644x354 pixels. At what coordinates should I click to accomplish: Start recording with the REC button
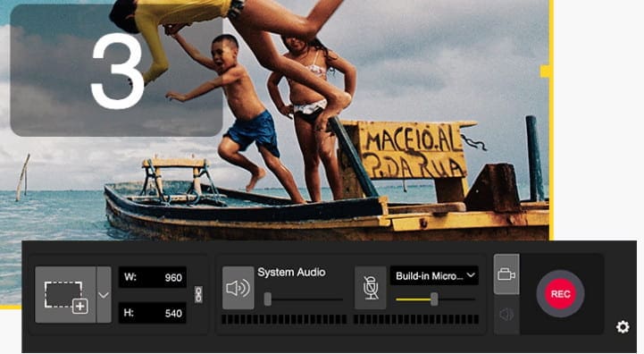pyautogui.click(x=560, y=294)
